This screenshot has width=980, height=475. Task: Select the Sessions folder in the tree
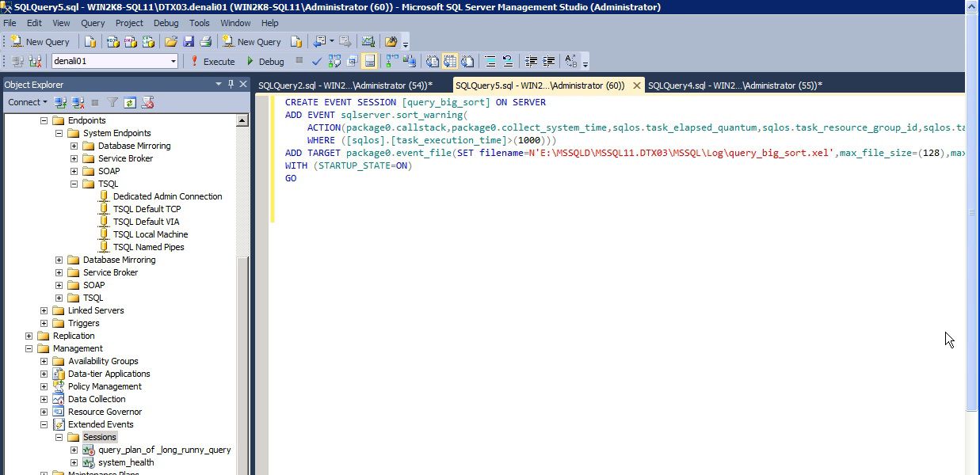100,437
